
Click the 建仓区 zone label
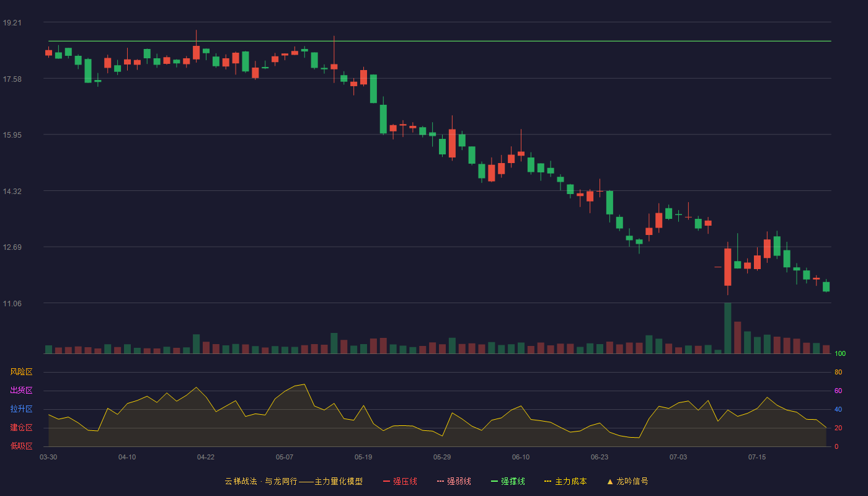pos(21,428)
